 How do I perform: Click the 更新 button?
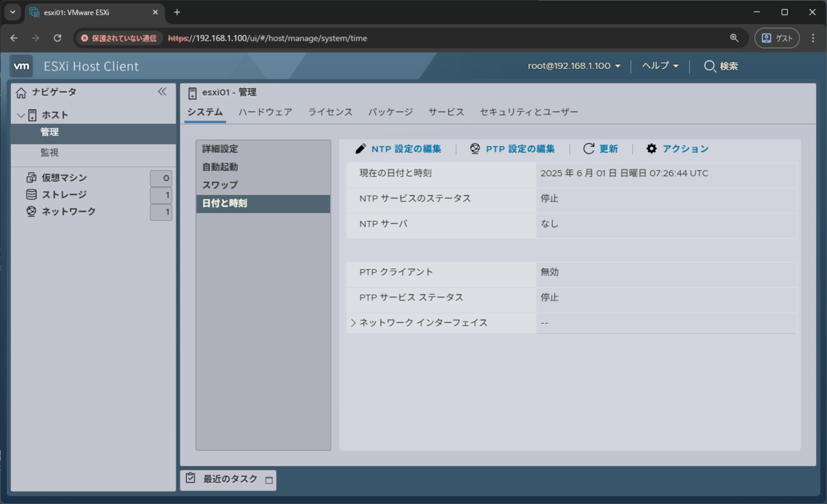(600, 149)
